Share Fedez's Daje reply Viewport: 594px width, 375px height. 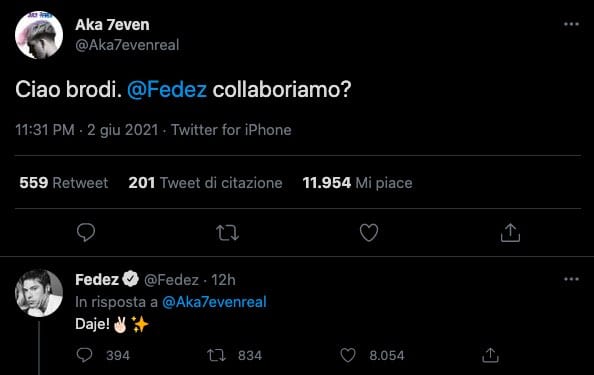490,355
